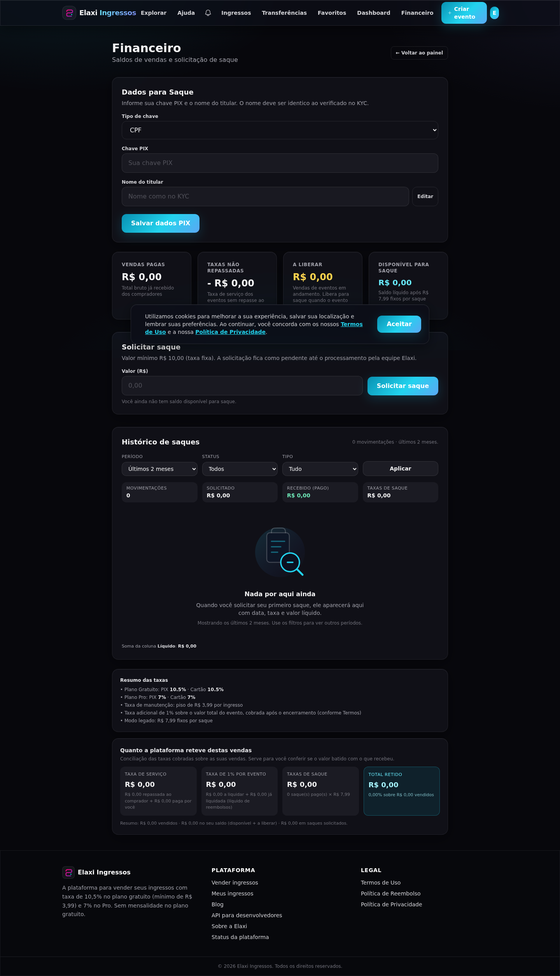Go to Favoritos in the navbar

click(x=332, y=13)
